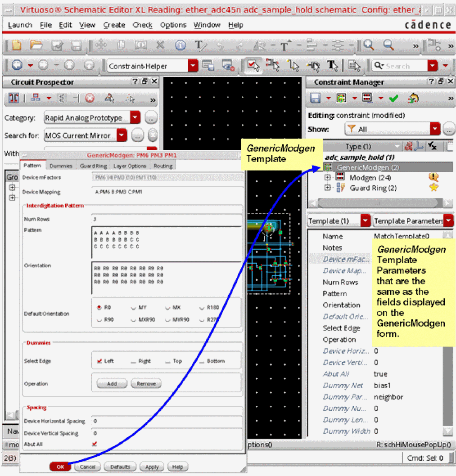Screen dimensions: 456x476
Task: Open the Constraint Helper workspace dropdown
Action: click(x=193, y=66)
